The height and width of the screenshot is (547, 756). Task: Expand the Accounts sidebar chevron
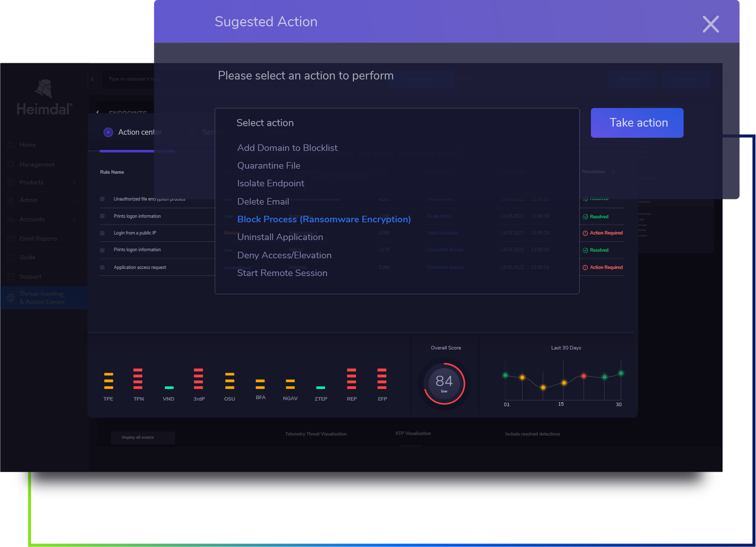[74, 220]
